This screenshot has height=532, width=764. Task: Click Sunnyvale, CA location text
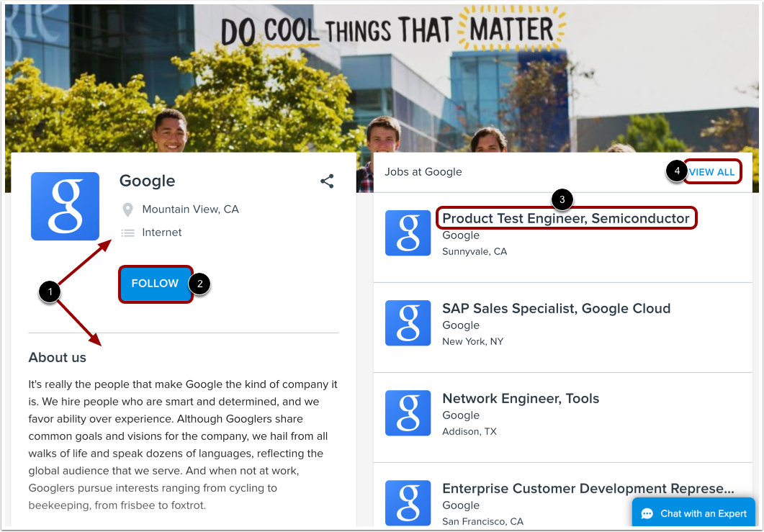[475, 251]
